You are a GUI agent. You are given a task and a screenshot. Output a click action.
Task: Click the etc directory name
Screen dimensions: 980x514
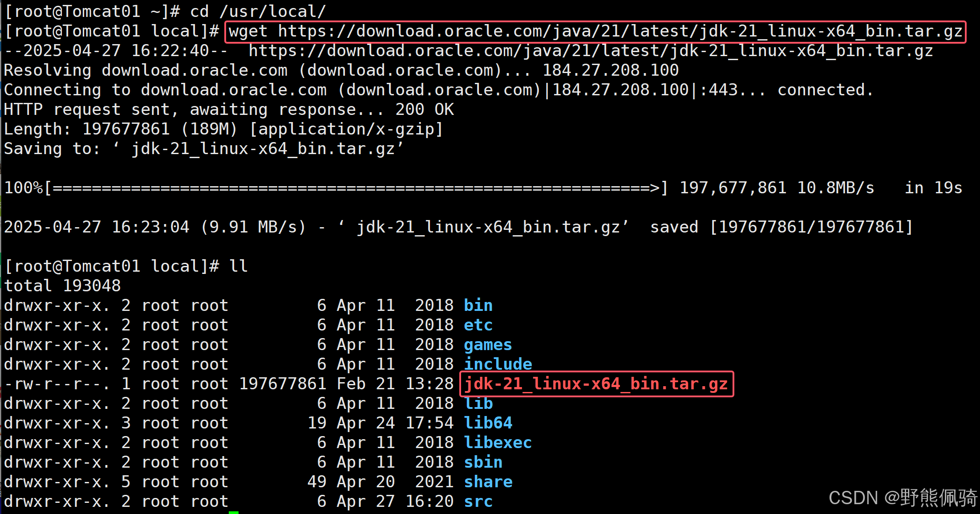click(478, 325)
